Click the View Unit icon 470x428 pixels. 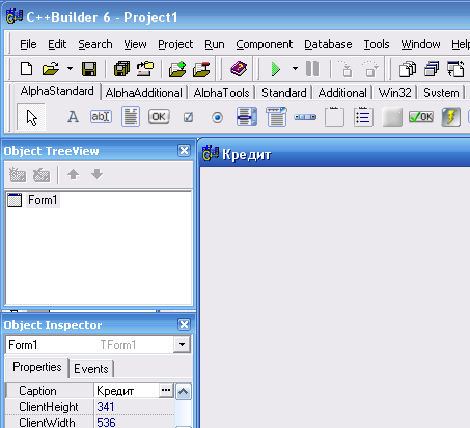407,69
